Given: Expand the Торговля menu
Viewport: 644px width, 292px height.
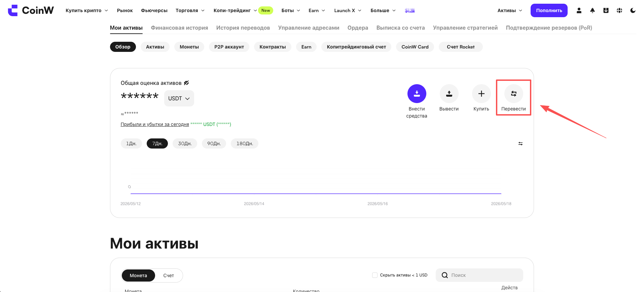Looking at the screenshot, I should pos(190,10).
